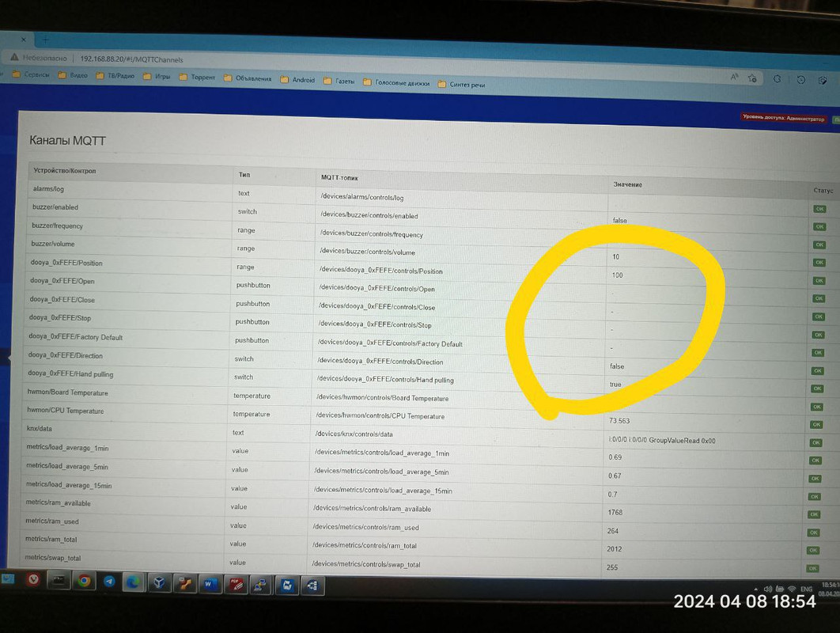Click topic /devices/dooya_0xFEFE/controls/Stop

[375, 324]
